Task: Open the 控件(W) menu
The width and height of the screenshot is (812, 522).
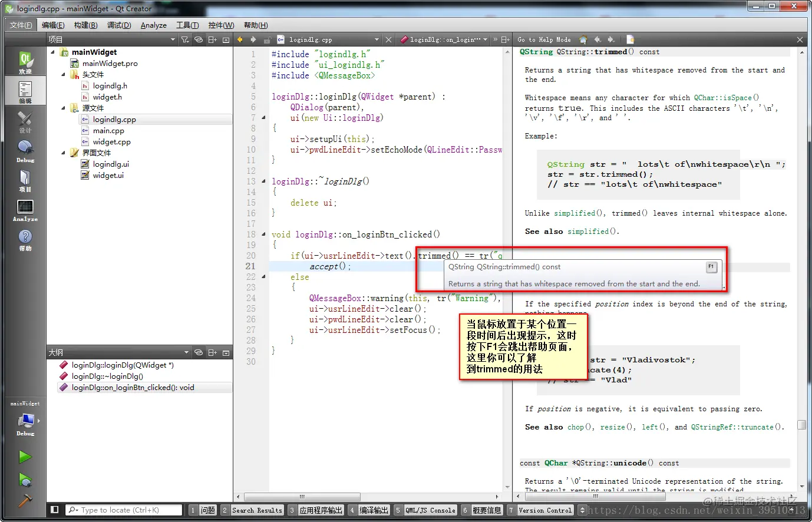Action: coord(221,25)
